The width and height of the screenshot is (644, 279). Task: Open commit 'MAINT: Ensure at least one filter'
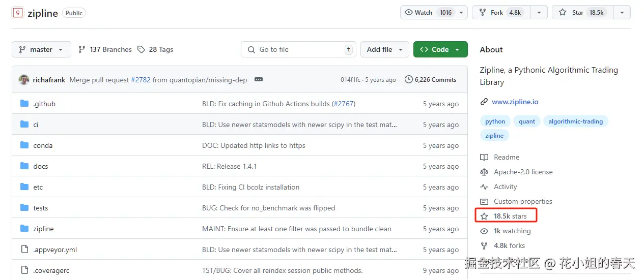pyautogui.click(x=297, y=229)
